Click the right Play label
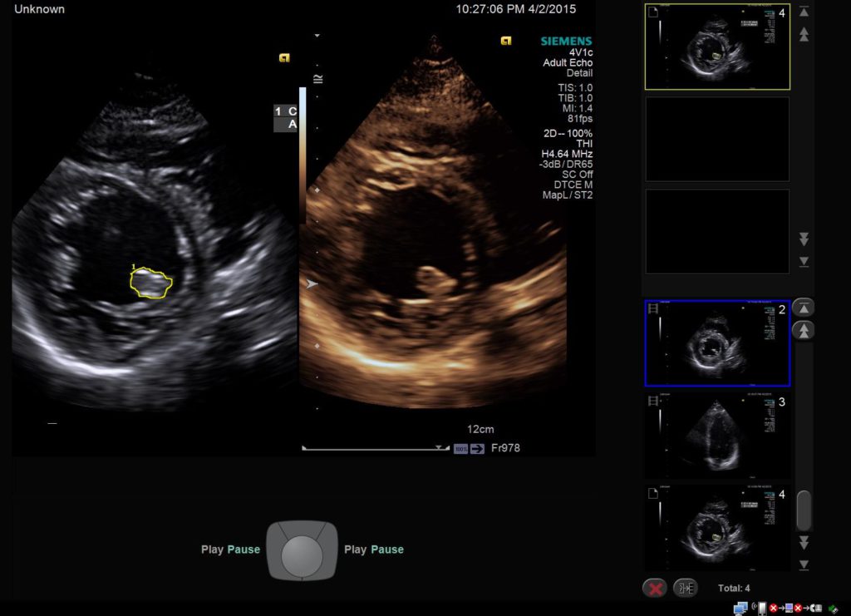The image size is (851, 616). tap(355, 549)
